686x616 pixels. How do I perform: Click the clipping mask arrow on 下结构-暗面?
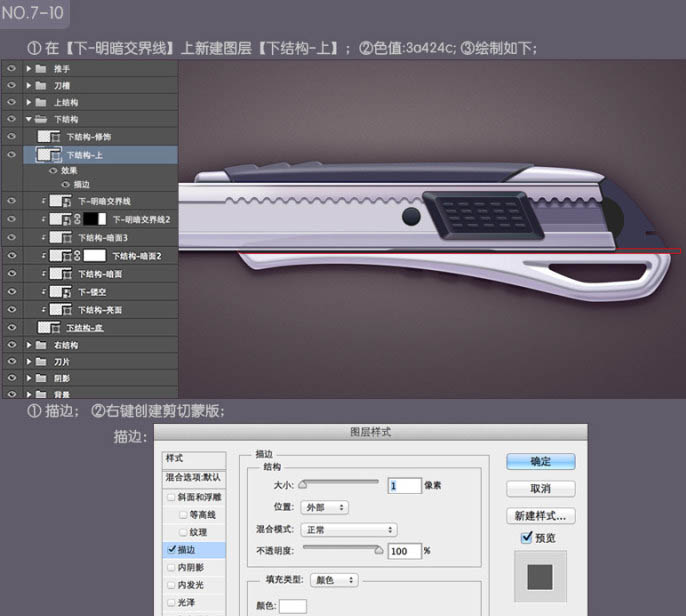click(x=43, y=273)
